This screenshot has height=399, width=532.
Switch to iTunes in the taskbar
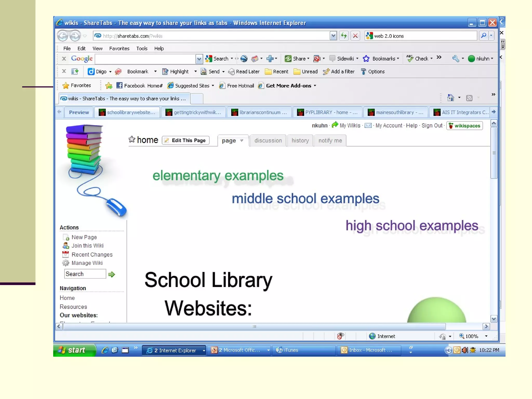point(291,350)
